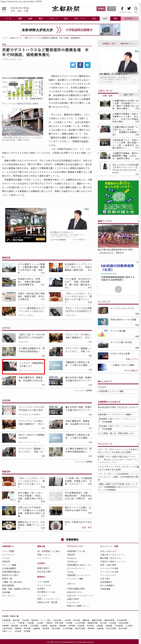
Task: Open pickup 京都水族館のいきもの図鑑
Action: [123, 320]
